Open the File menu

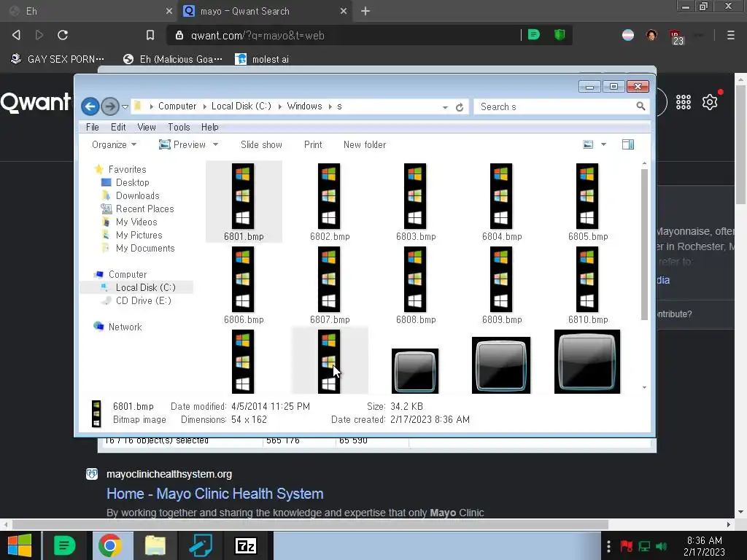93,127
